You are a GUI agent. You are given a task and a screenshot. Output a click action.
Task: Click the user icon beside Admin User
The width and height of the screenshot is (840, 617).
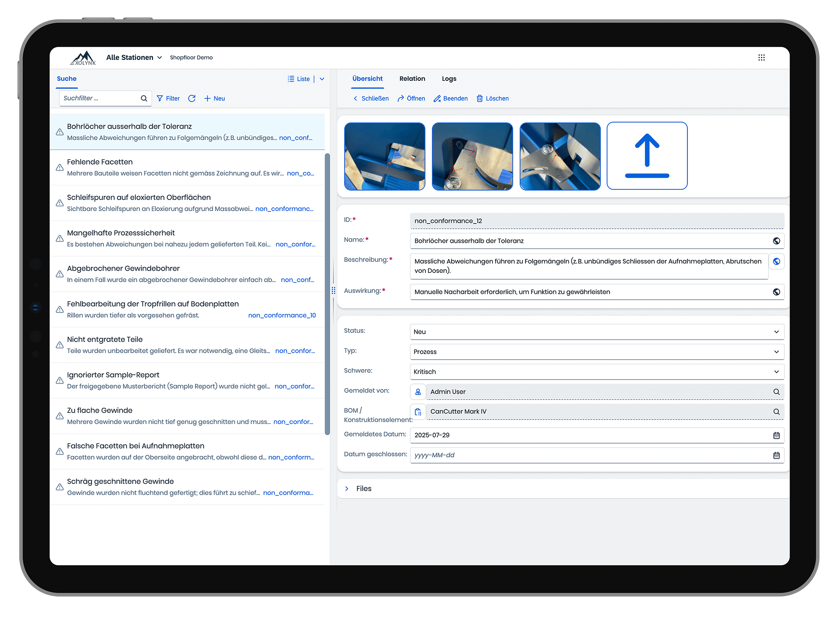(x=418, y=392)
